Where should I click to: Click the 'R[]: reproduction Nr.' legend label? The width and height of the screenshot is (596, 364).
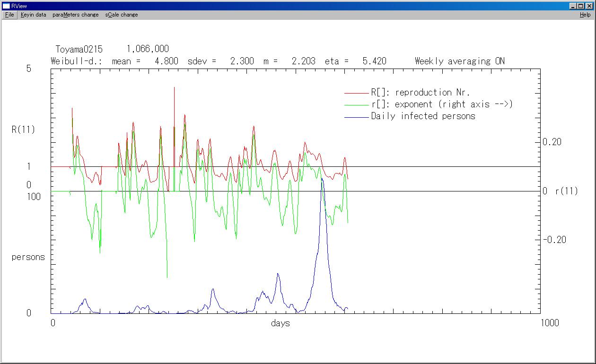coord(421,93)
